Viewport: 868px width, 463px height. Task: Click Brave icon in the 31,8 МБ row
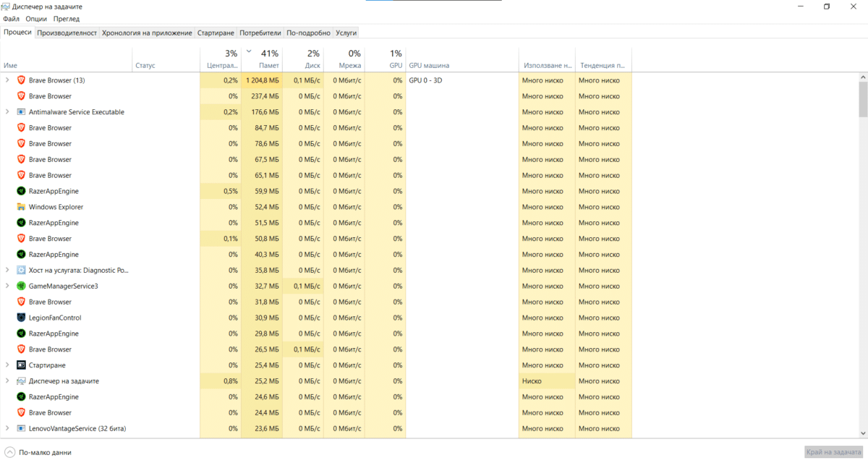21,302
